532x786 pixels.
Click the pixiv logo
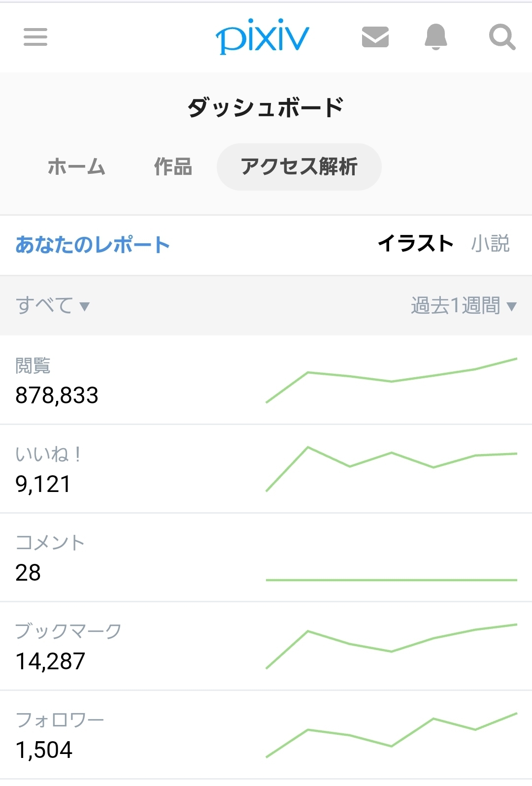[x=262, y=36]
